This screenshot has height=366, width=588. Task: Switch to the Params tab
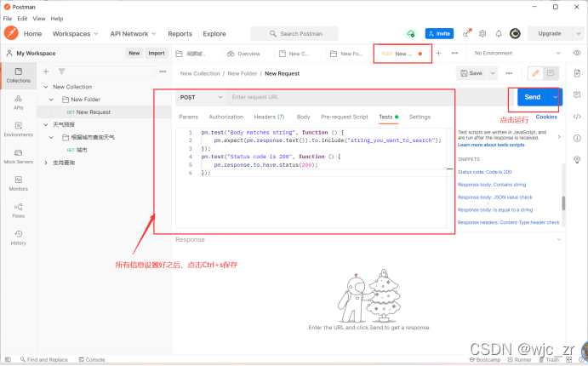(x=188, y=117)
